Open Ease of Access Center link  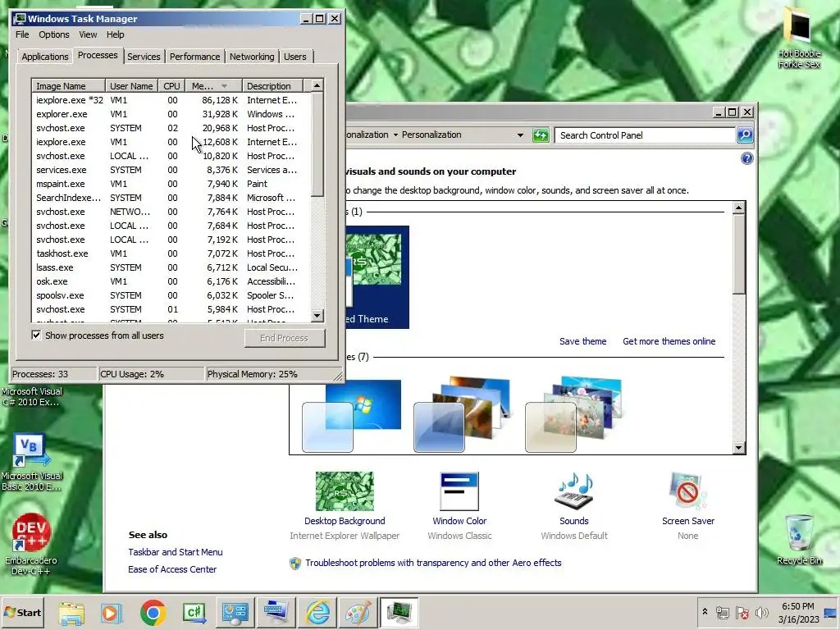click(x=172, y=569)
